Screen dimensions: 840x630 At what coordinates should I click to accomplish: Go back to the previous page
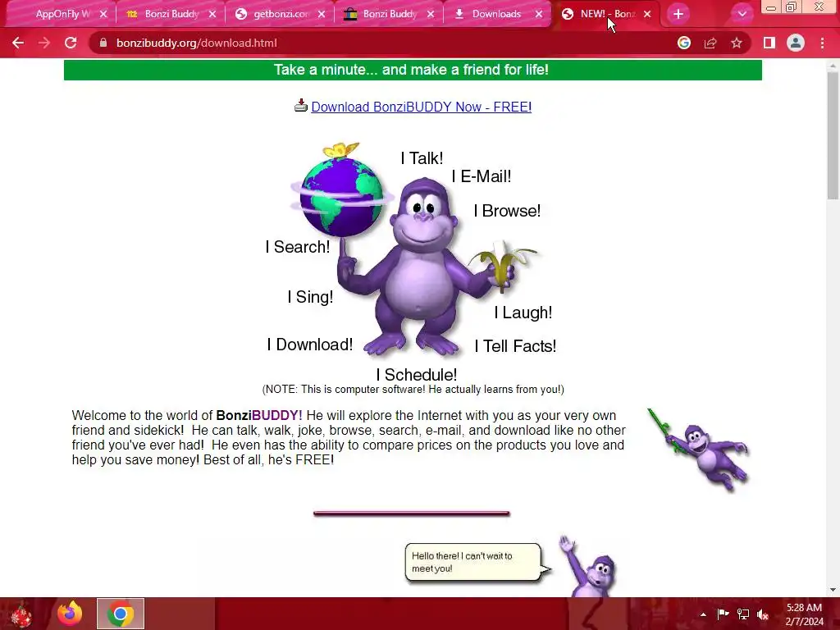pyautogui.click(x=18, y=43)
